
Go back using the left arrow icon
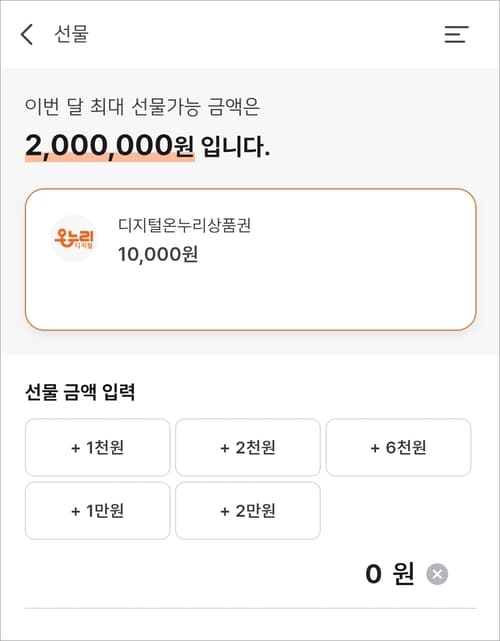point(27,34)
